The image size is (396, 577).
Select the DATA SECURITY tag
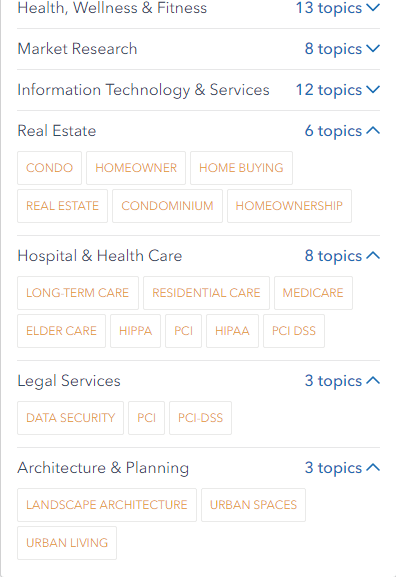pos(71,418)
